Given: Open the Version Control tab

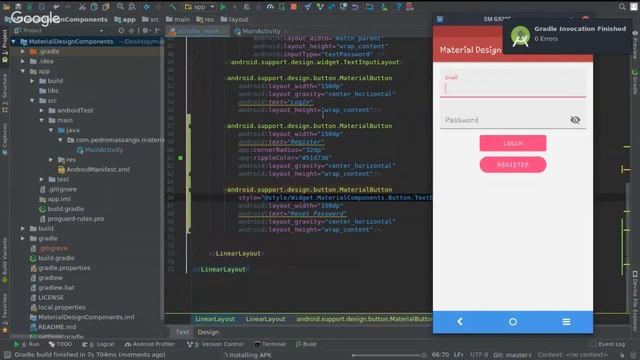Looking at the screenshot, I should [215, 344].
